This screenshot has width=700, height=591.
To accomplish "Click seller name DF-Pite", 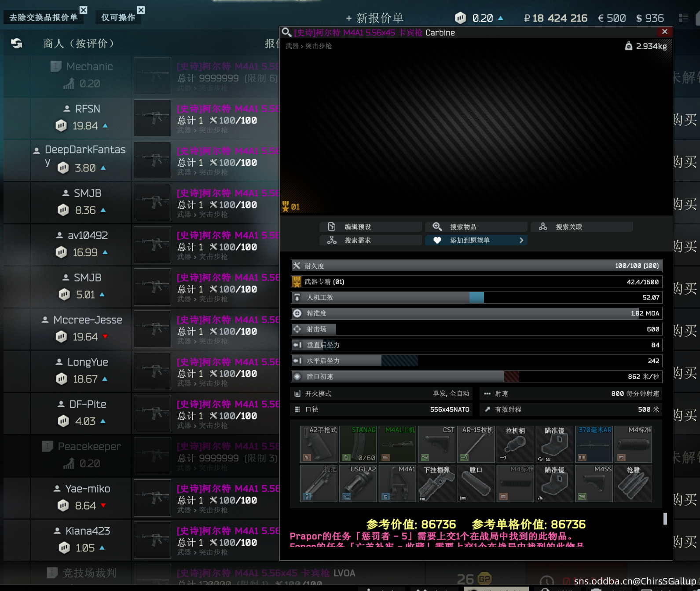I will [x=88, y=404].
